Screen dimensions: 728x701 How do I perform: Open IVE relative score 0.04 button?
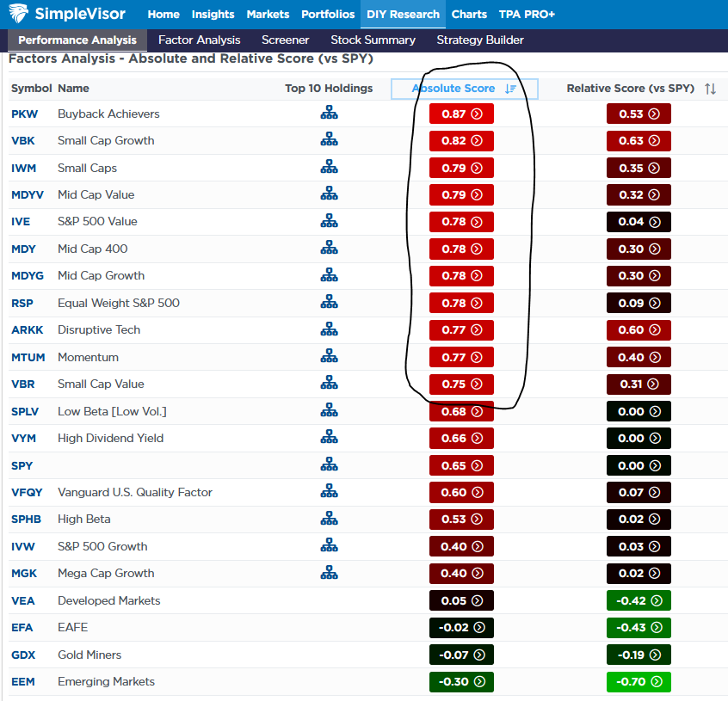tap(639, 222)
